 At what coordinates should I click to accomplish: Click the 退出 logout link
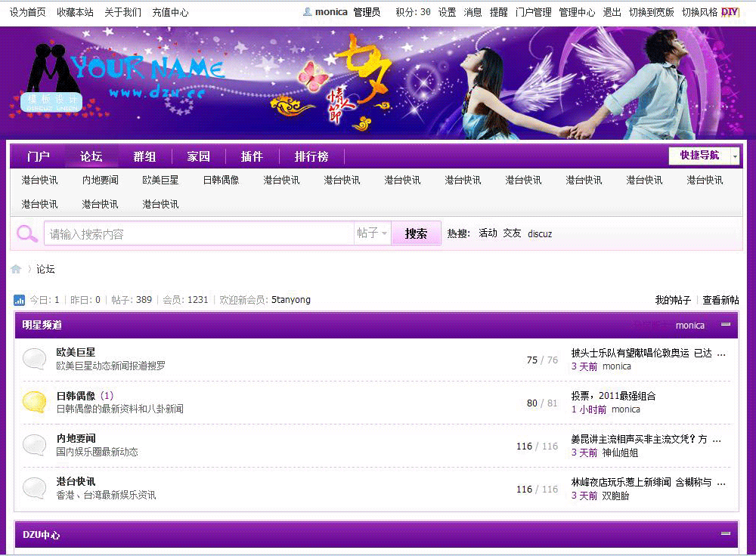tap(612, 12)
